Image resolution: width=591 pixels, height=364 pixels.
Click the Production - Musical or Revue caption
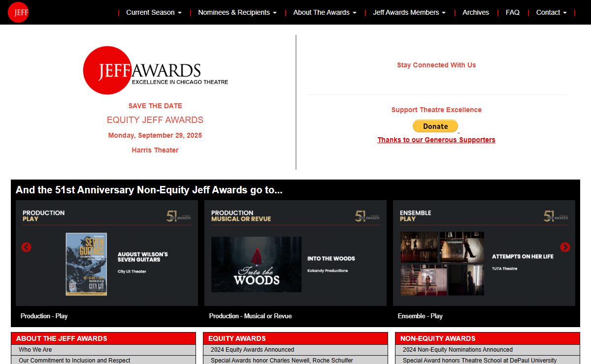coord(250,316)
